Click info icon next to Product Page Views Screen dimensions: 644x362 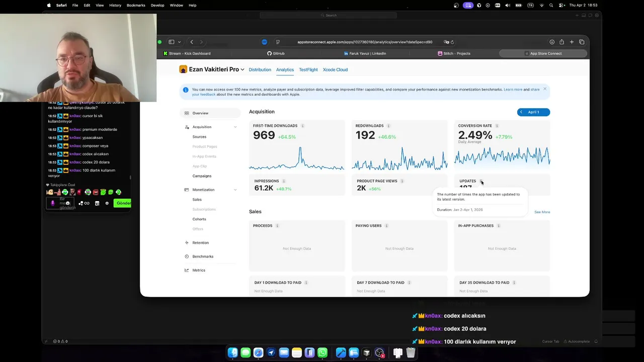(402, 181)
